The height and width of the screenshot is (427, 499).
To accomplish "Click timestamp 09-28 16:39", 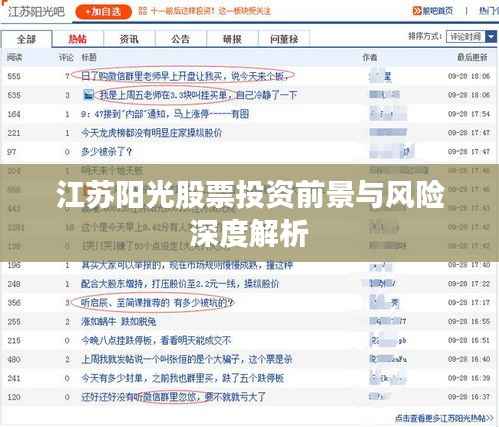I will [x=469, y=378].
